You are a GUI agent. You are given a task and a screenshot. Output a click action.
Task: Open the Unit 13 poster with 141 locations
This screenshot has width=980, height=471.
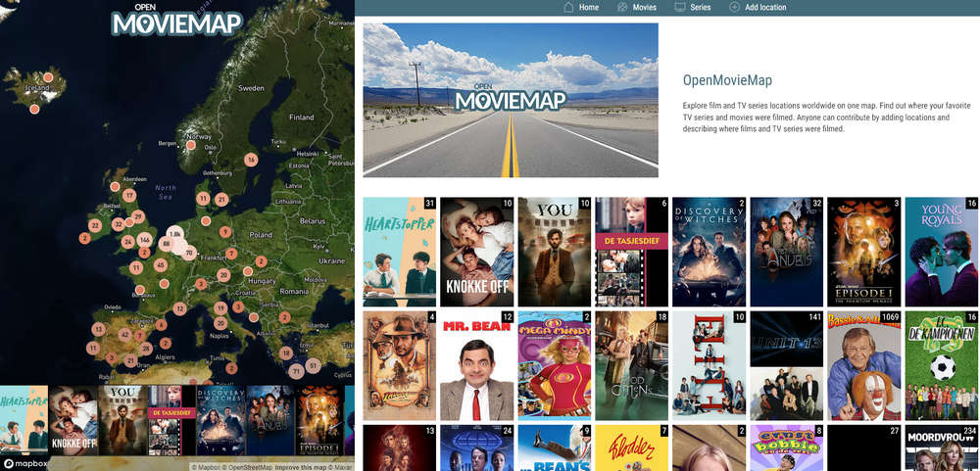[x=787, y=366]
